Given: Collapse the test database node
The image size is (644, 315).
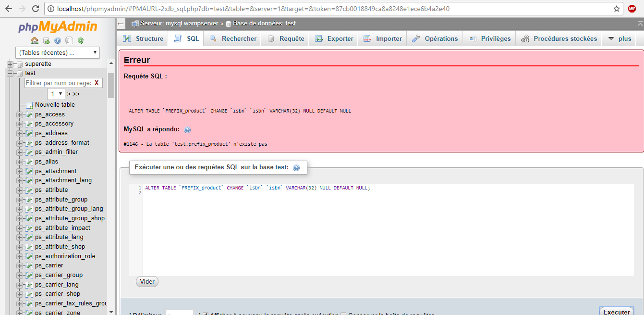Looking at the screenshot, I should pos(10,73).
